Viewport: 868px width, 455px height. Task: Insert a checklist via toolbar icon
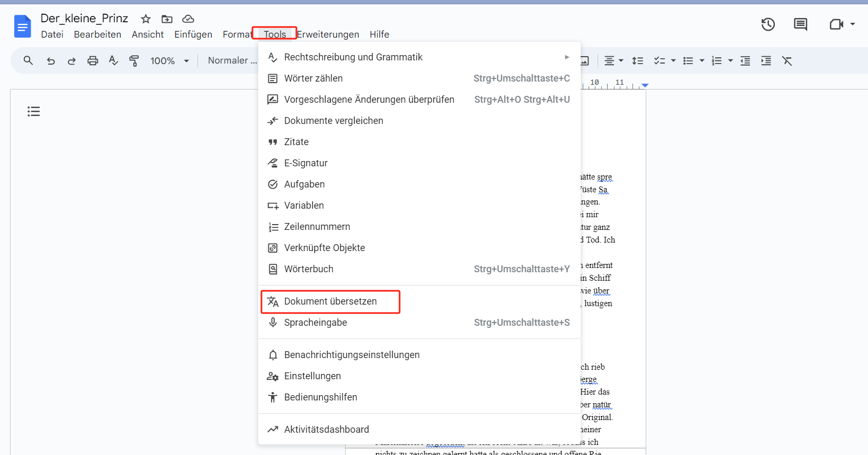click(x=659, y=61)
